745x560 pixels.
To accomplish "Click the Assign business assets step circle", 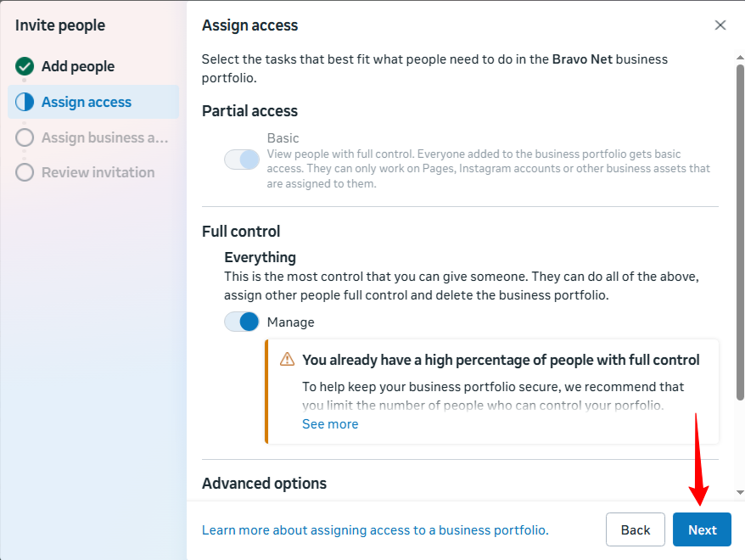I will click(25, 137).
